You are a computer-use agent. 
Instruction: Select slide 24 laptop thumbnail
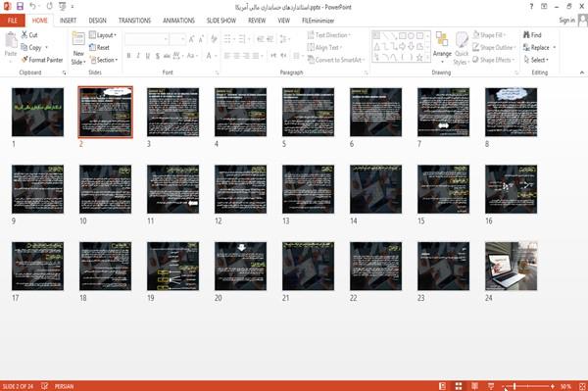click(x=511, y=267)
